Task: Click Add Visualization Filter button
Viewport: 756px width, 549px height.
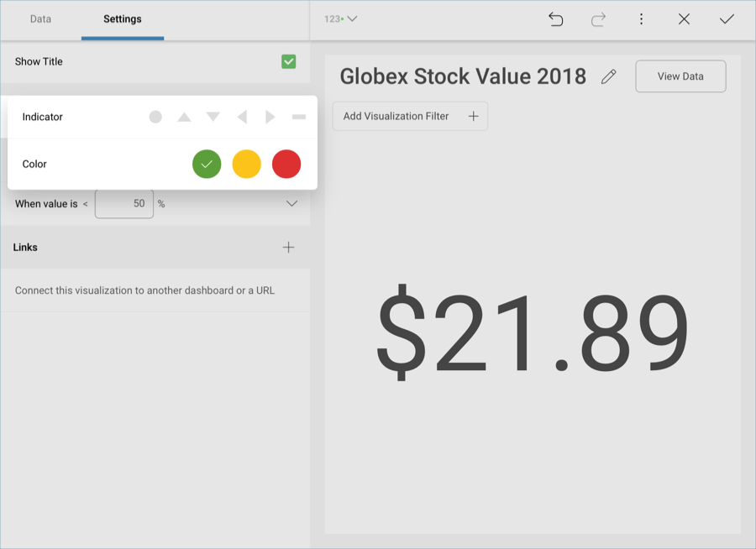Action: (x=410, y=116)
